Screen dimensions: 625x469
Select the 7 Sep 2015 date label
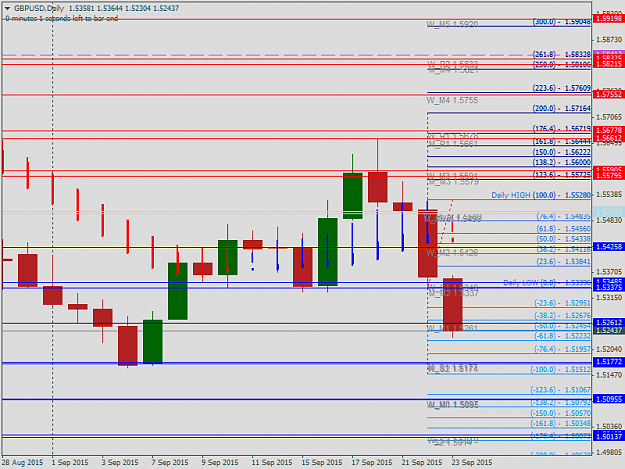[x=170, y=463]
